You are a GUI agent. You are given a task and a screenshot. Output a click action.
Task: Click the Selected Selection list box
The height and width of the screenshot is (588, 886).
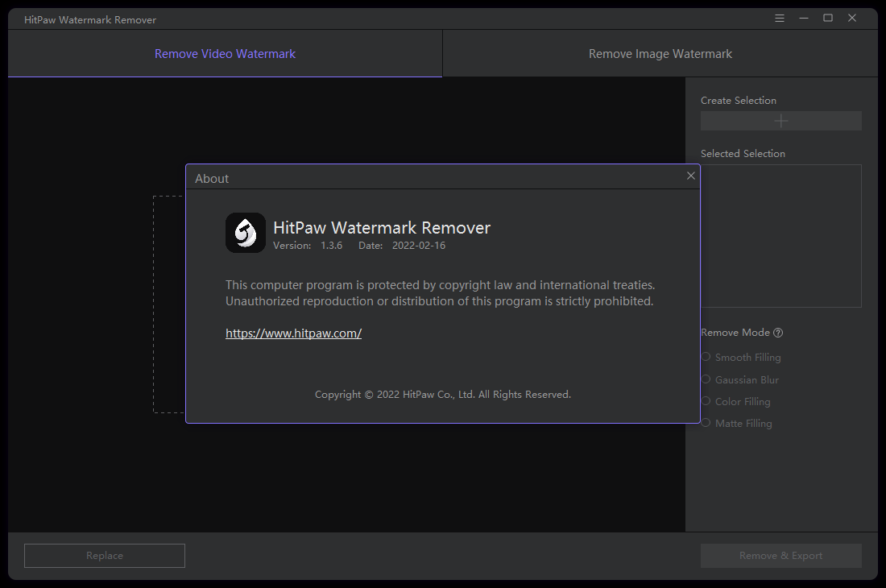pos(781,236)
